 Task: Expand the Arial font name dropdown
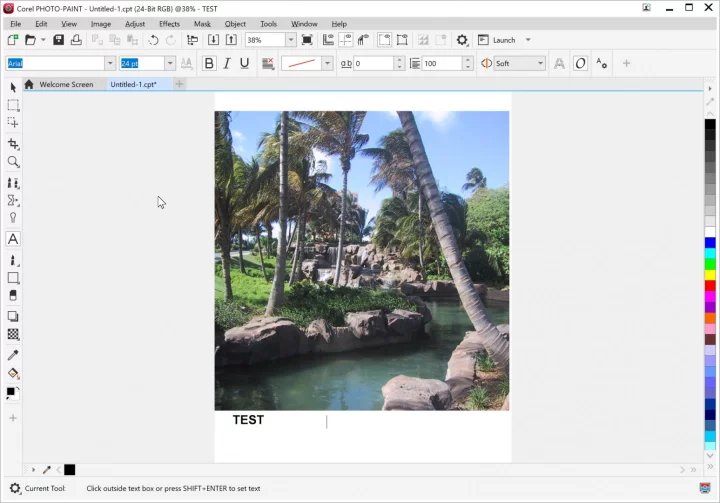pyautogui.click(x=112, y=63)
